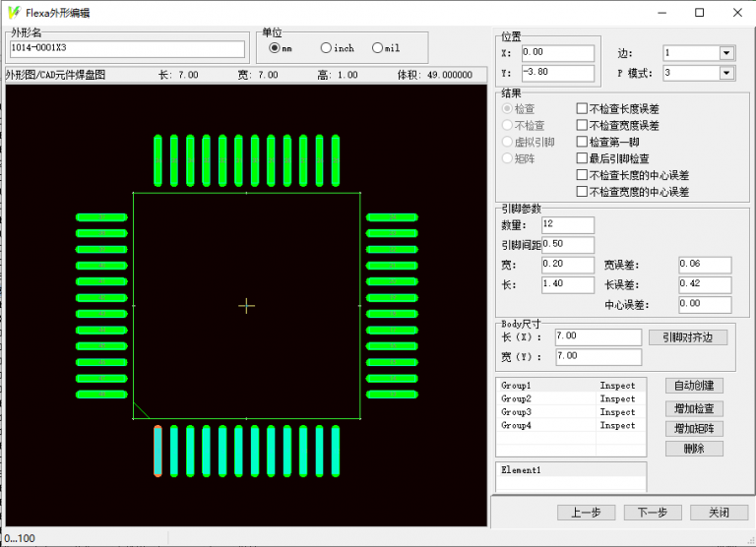Click the 增加检查 button

tap(694, 408)
